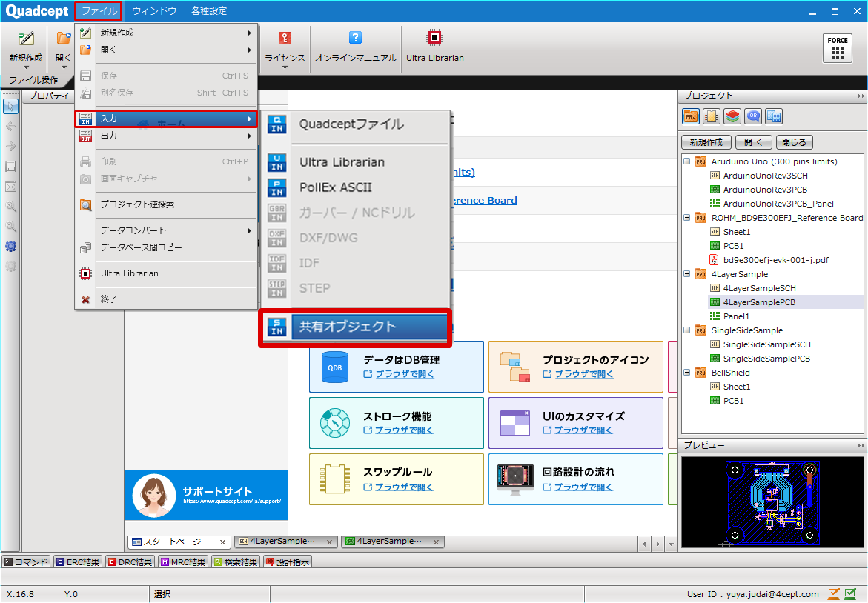
Task: Click the QDB database icon card
Action: click(335, 367)
